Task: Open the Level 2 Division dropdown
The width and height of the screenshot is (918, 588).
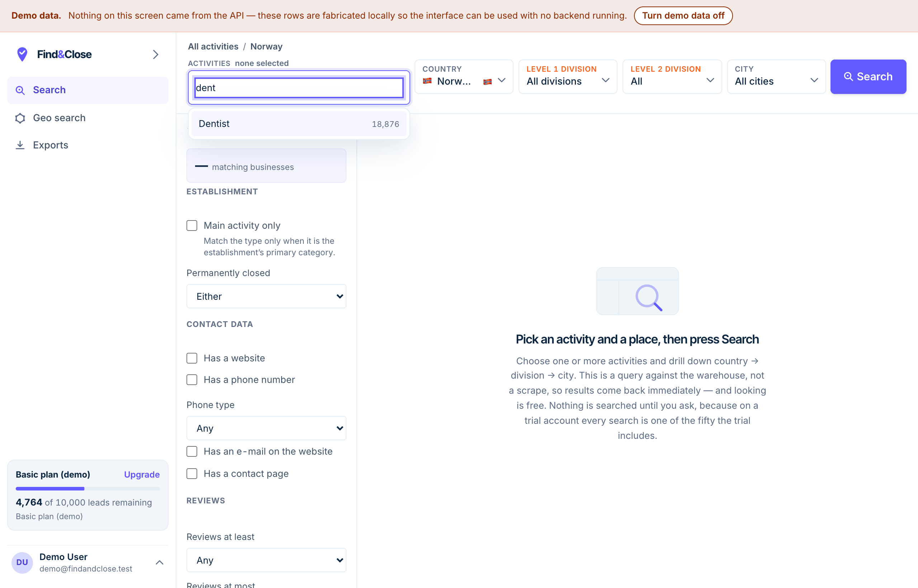Action: (x=672, y=76)
